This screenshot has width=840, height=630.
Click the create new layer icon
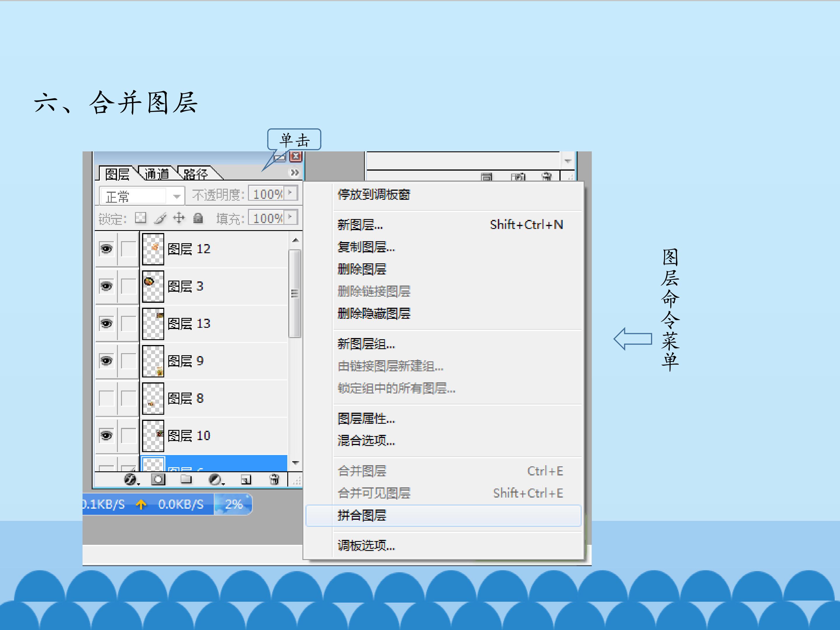click(x=246, y=480)
